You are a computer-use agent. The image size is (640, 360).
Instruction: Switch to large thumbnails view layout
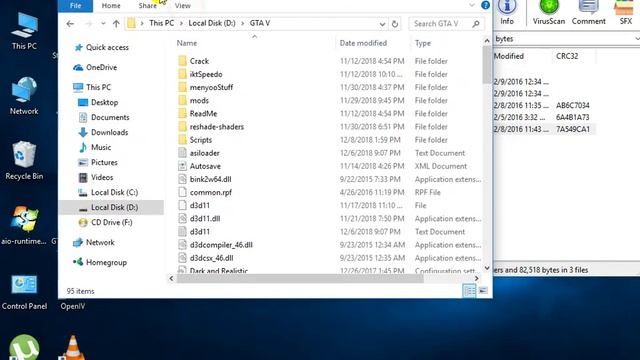[x=483, y=291]
